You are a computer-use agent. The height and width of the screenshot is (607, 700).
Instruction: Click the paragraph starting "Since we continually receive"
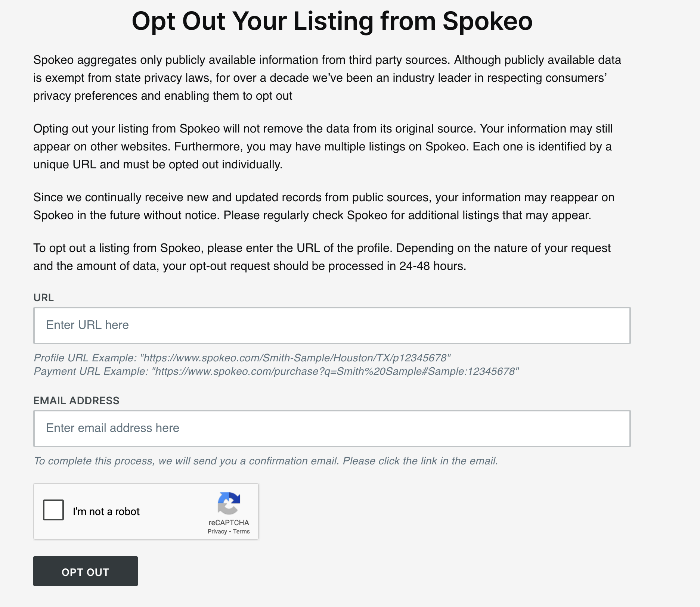[324, 206]
